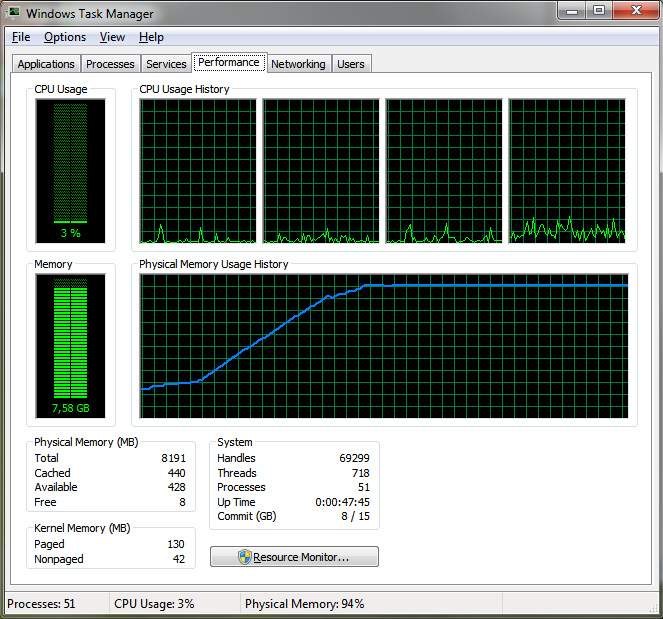
Task: Click the fourth CPU core history graph
Action: tap(567, 171)
